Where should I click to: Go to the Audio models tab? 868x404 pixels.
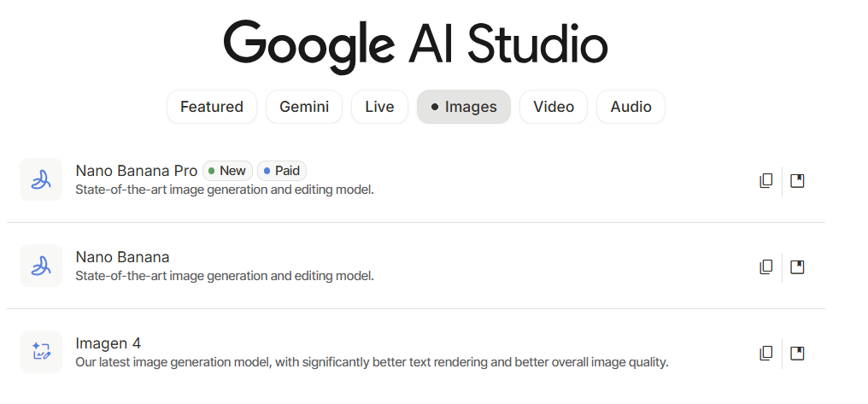pyautogui.click(x=630, y=107)
